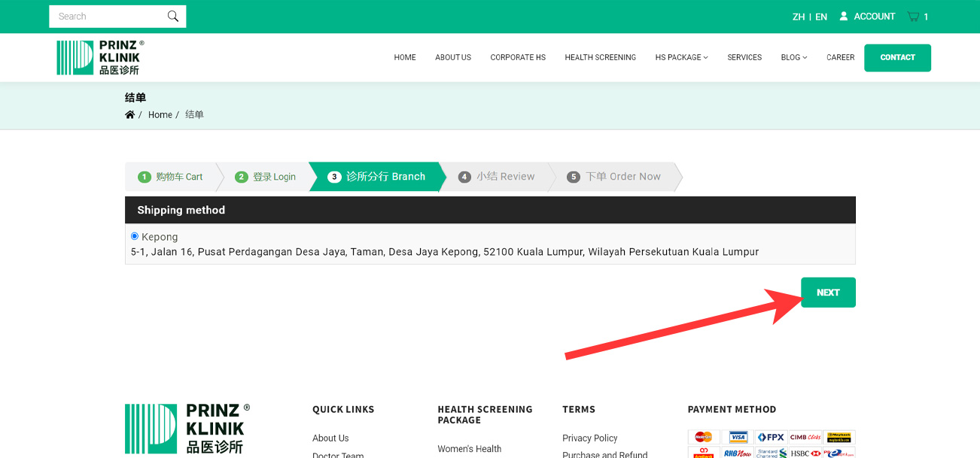980x458 pixels.
Task: Click the Account user icon
Action: click(844, 17)
